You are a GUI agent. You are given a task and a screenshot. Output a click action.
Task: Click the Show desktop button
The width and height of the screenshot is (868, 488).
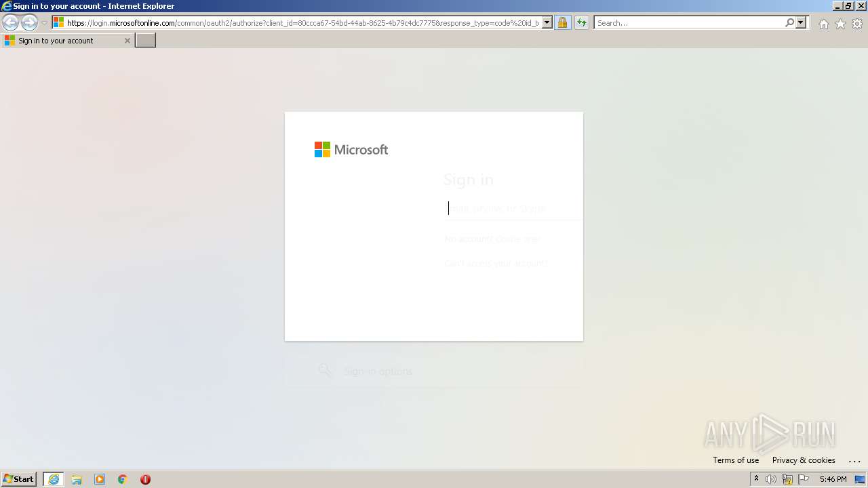coord(860,479)
